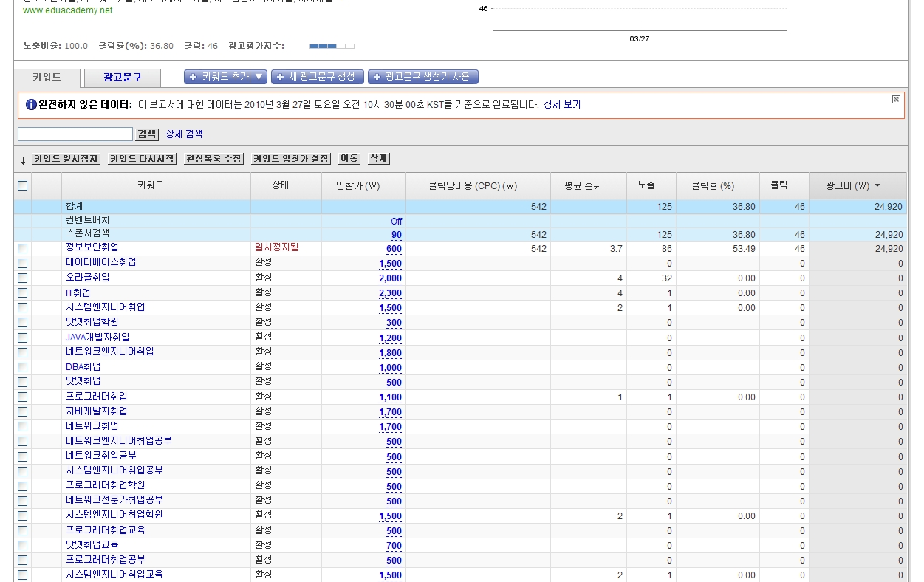The image size is (924, 582).
Task: Edit the 300 bid for 닷넷취업학원
Action: [394, 323]
